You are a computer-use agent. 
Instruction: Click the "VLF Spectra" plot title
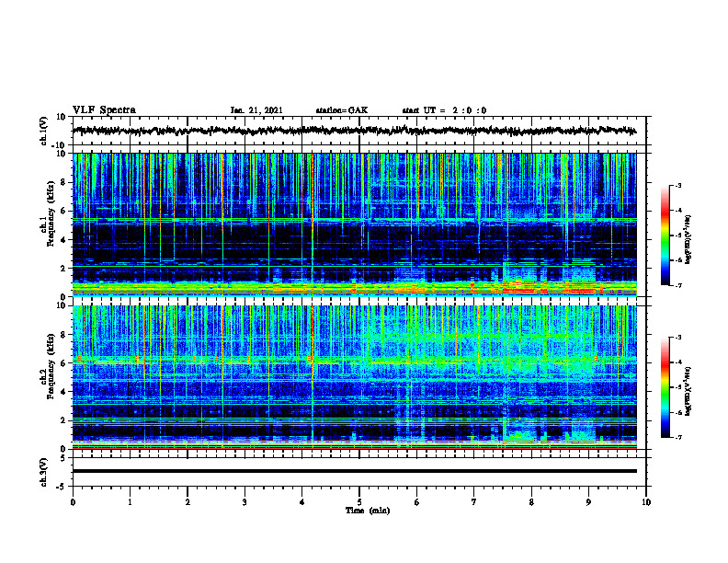pos(104,110)
